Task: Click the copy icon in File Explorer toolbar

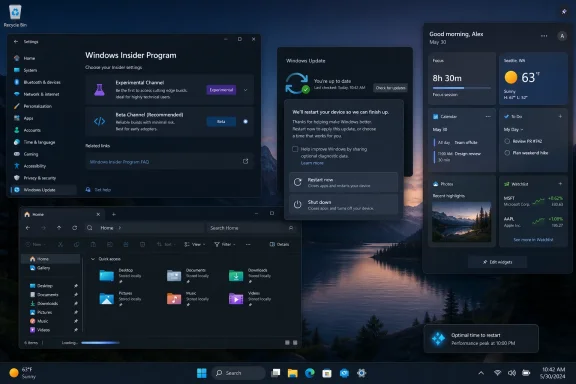Action: coord(76,244)
